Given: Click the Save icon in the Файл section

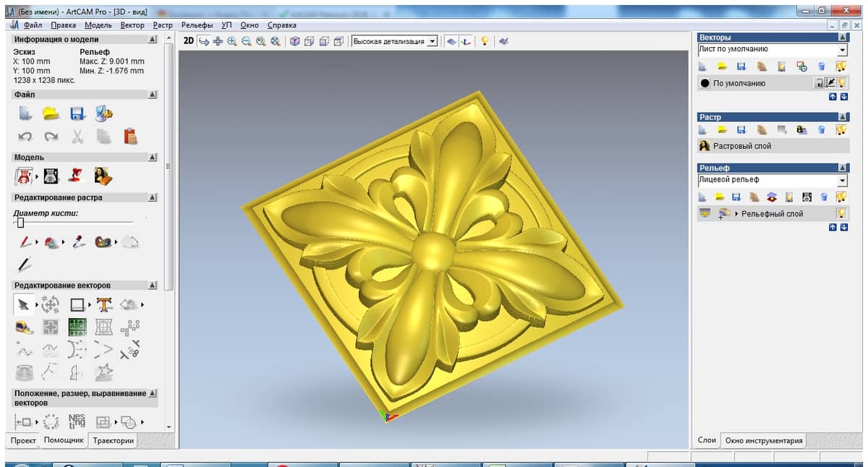Looking at the screenshot, I should pyautogui.click(x=77, y=113).
